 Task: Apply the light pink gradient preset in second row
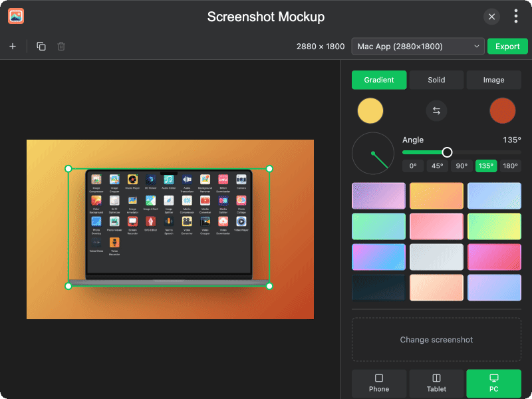click(436, 226)
